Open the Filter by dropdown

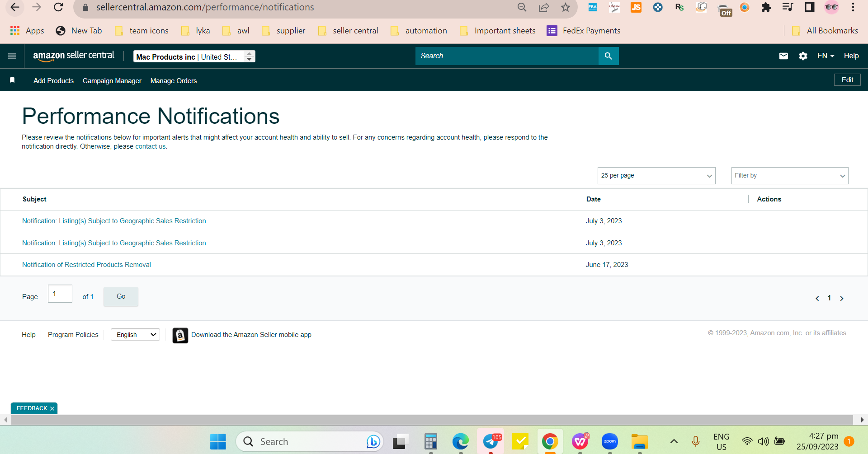790,176
